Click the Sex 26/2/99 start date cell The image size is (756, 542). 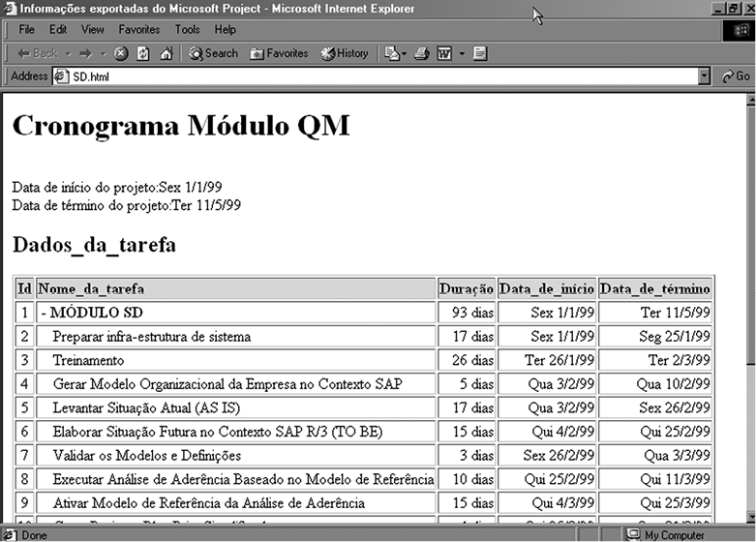click(x=547, y=456)
